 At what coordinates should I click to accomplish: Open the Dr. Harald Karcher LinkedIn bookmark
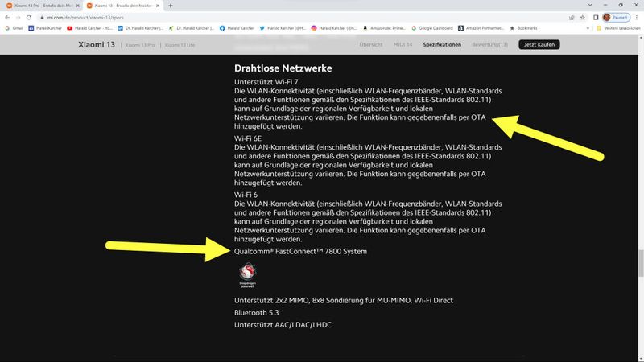[140, 28]
